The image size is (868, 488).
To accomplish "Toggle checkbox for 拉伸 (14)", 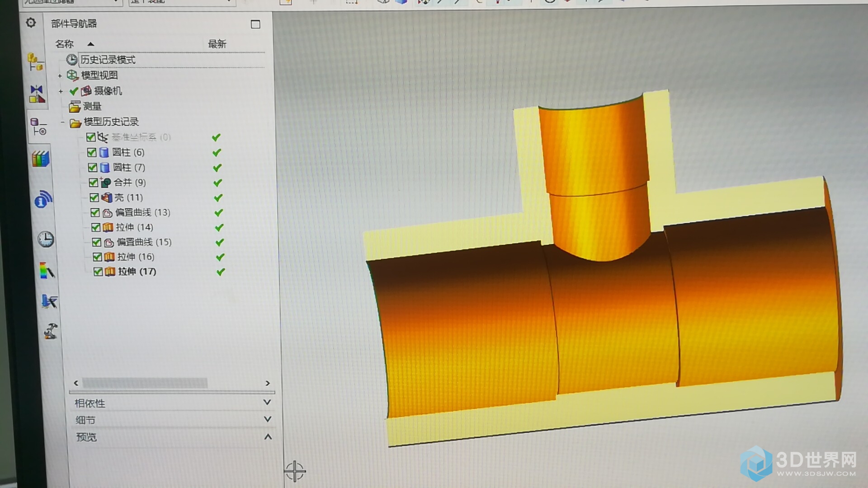I will (96, 227).
